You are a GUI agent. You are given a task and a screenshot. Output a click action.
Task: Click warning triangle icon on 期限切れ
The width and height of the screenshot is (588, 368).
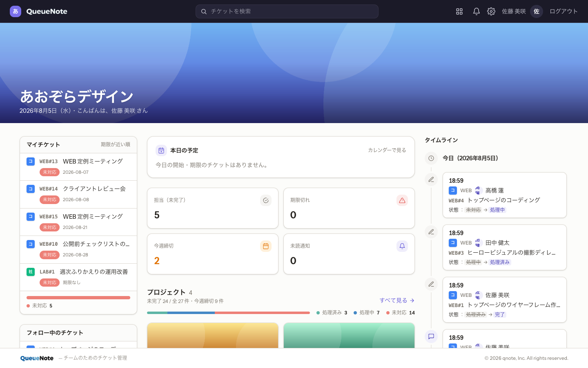pyautogui.click(x=402, y=200)
